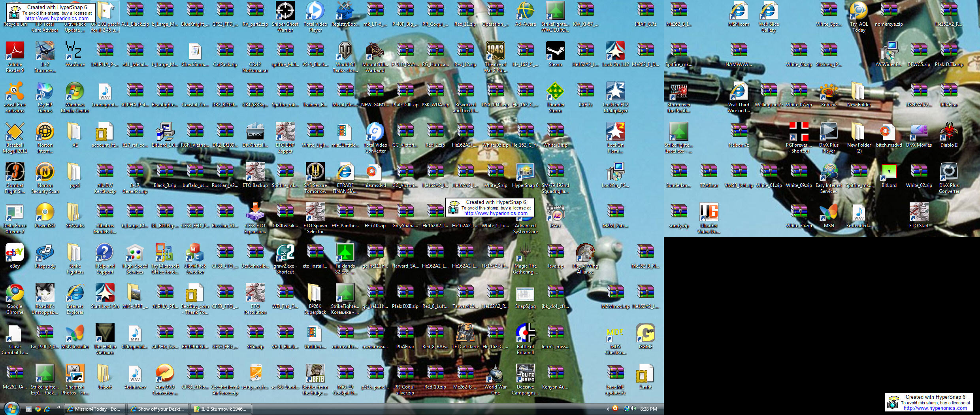980x415 pixels.
Task: Select the IZArc desktop icon
Action: (555, 216)
